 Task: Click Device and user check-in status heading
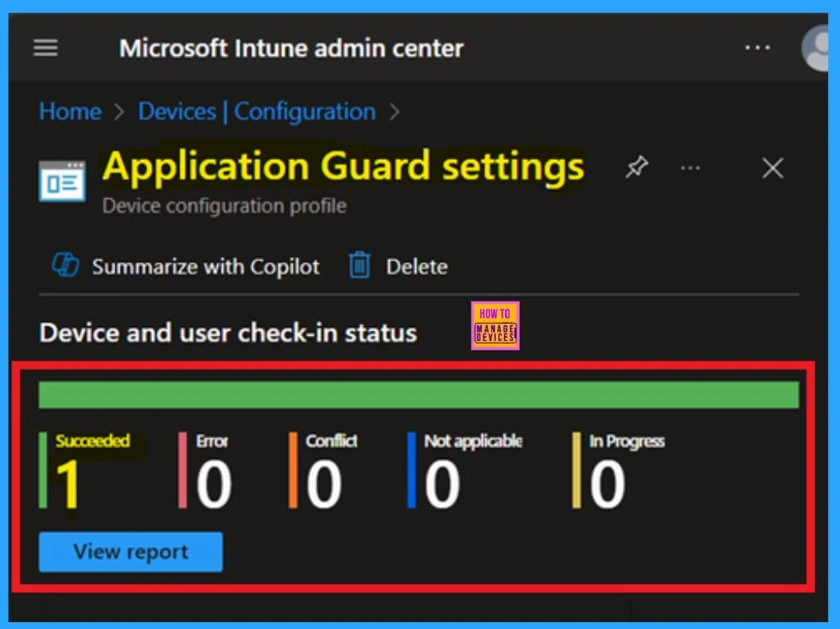228,332
